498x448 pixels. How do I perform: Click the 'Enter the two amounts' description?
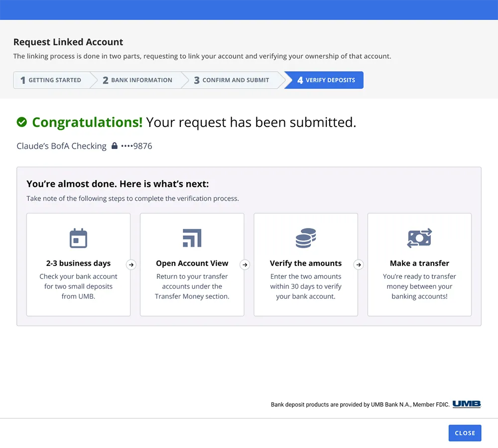coord(306,286)
